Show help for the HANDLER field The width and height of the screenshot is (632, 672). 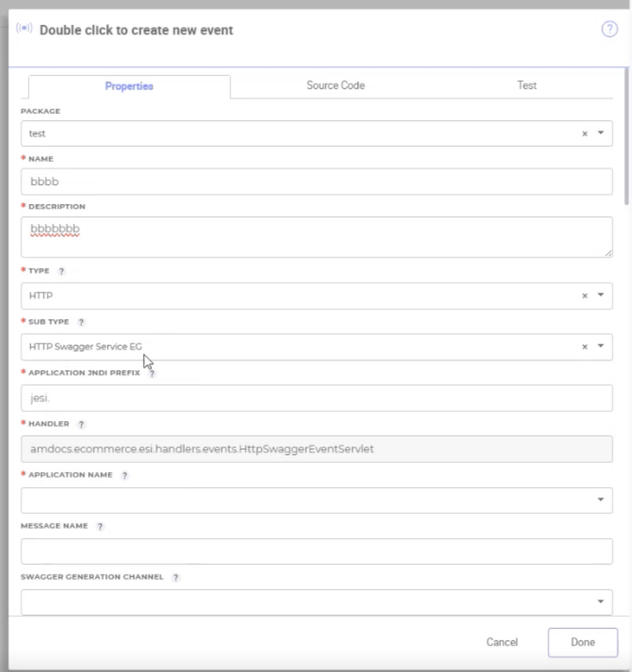pos(81,425)
